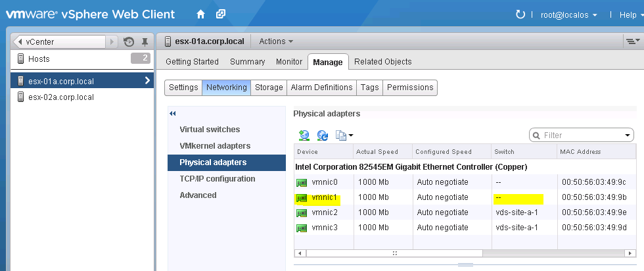Navigate back using the vCenter arrow

(x=20, y=41)
